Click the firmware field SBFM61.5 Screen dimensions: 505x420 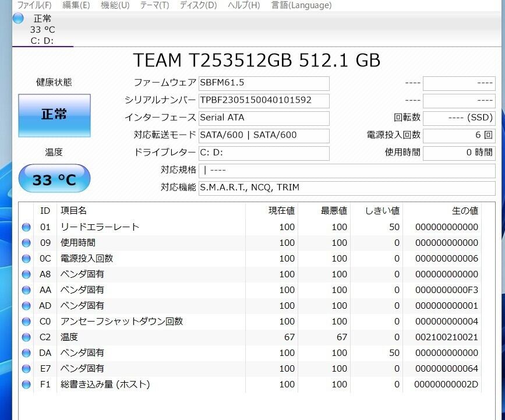(264, 83)
